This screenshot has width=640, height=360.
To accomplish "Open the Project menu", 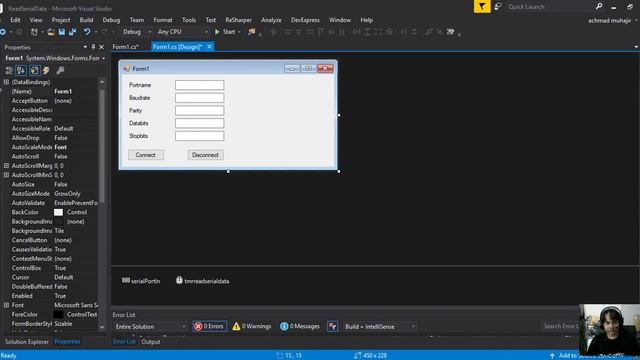I will pyautogui.click(x=61, y=20).
